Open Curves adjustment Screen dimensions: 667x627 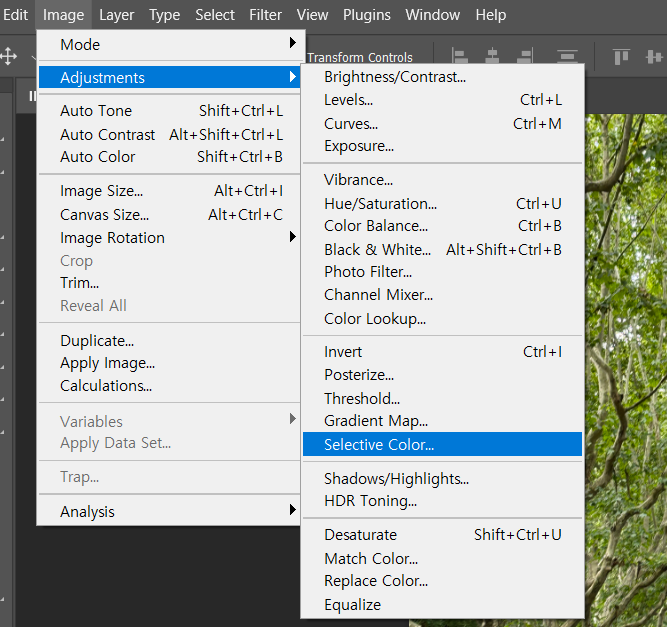pyautogui.click(x=442, y=123)
